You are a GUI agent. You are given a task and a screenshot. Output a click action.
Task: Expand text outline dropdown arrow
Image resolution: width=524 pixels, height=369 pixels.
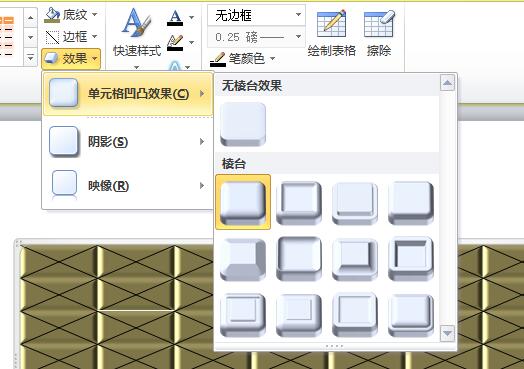pyautogui.click(x=191, y=42)
